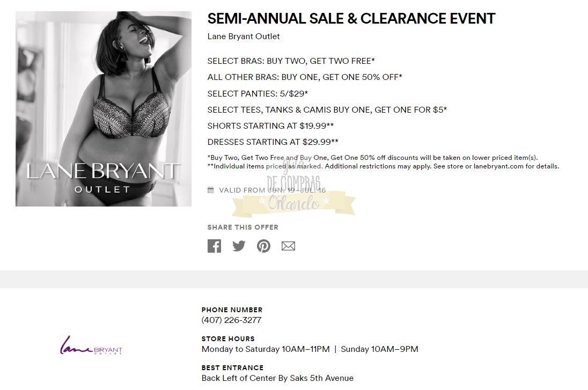The height and width of the screenshot is (390, 588).
Task: Select the Tees, Tanks & Camis offer line
Action: tap(327, 109)
